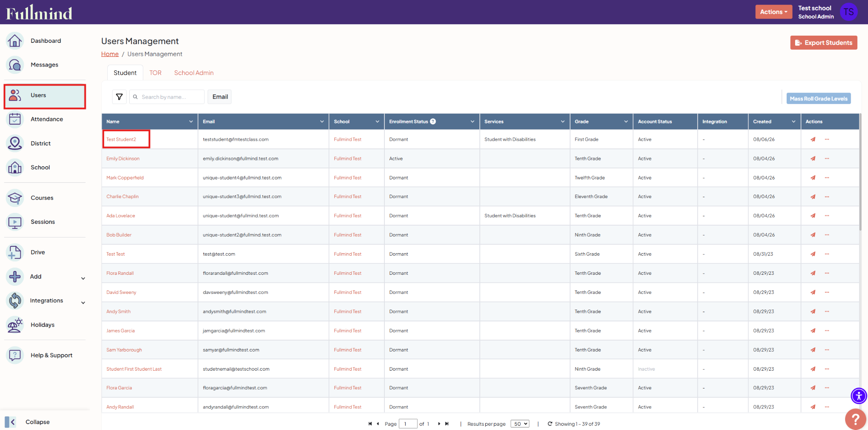Image resolution: width=868 pixels, height=430 pixels.
Task: Follow the Home breadcrumb link
Action: point(110,54)
